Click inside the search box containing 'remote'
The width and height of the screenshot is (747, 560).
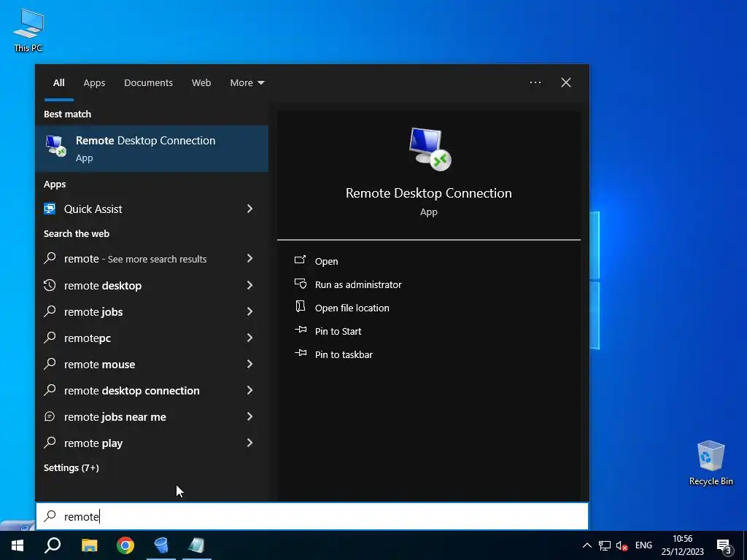(x=312, y=516)
